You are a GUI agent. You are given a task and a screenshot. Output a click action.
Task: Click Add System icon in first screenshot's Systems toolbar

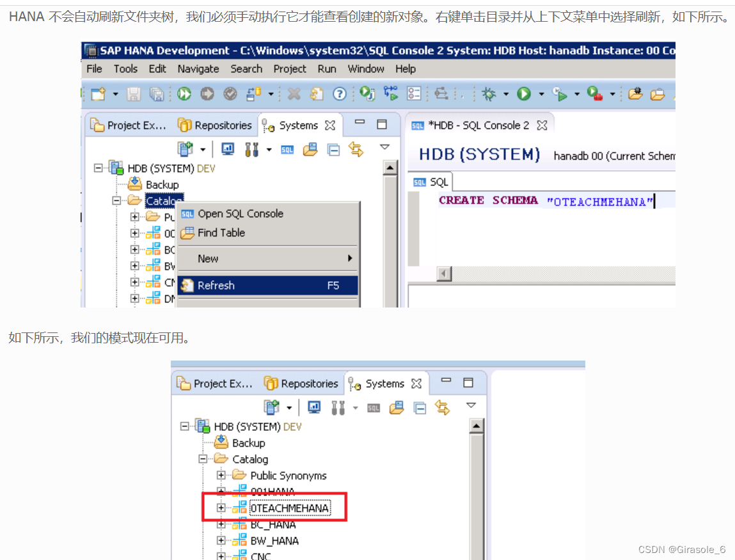pos(185,149)
